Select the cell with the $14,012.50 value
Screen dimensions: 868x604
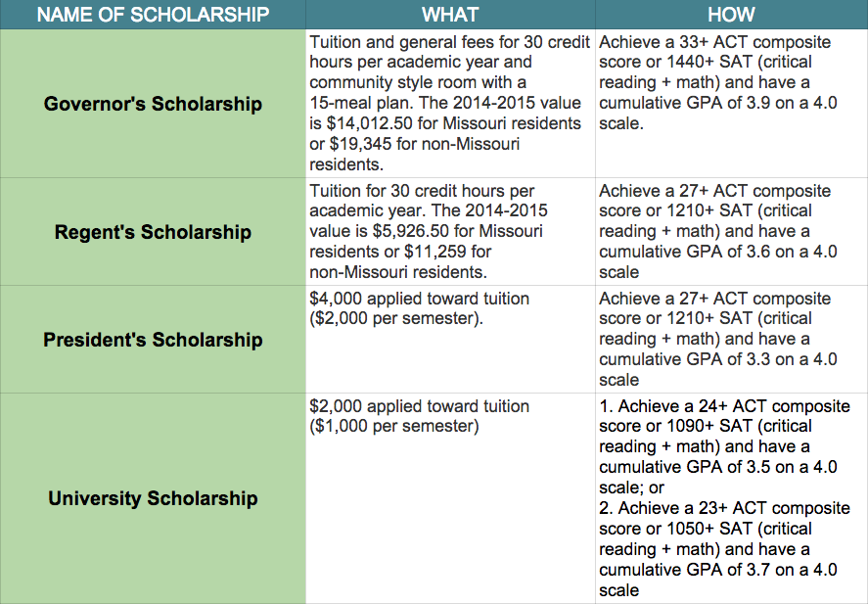click(x=450, y=104)
